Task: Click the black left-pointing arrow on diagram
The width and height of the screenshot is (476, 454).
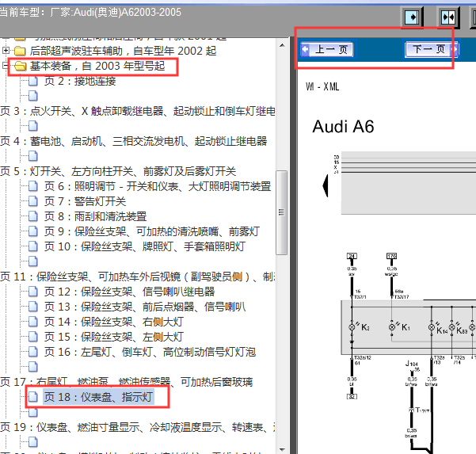Action: click(x=326, y=185)
